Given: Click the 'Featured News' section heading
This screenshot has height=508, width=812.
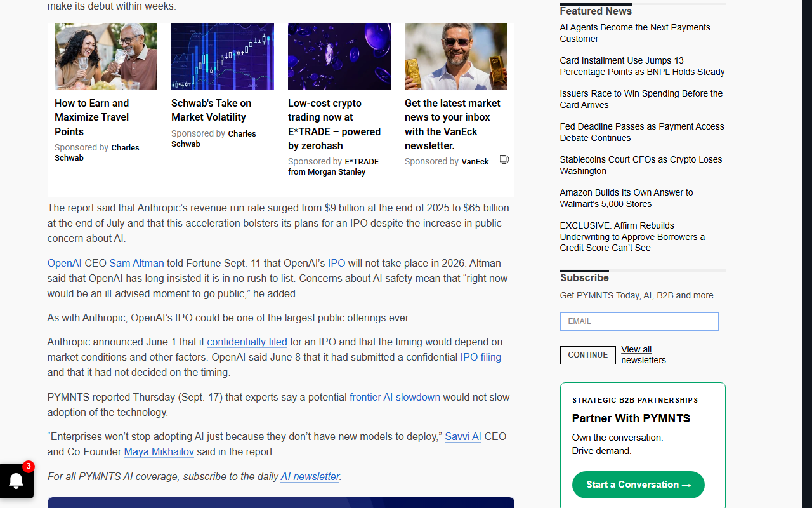Looking at the screenshot, I should pyautogui.click(x=596, y=11).
